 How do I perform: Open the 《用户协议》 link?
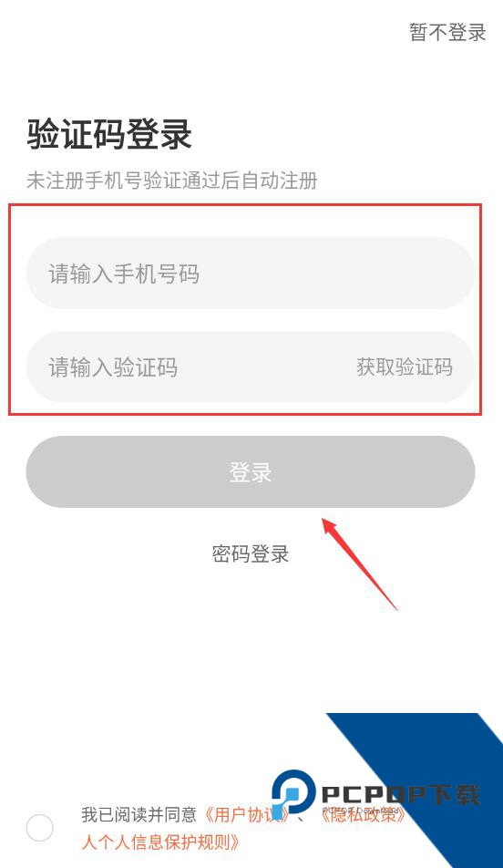point(246,814)
